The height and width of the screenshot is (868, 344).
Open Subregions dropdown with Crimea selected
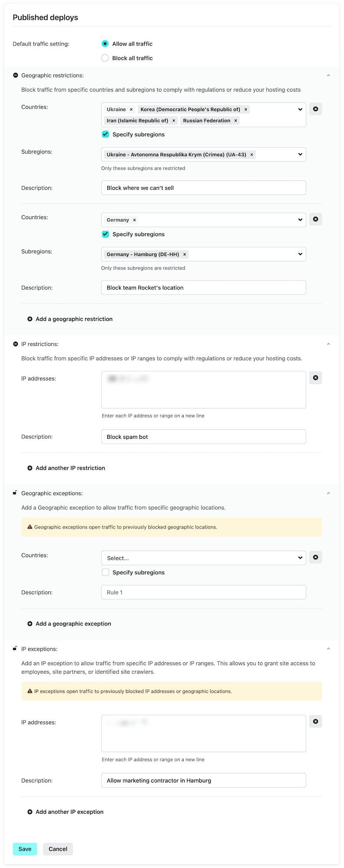[x=300, y=155]
